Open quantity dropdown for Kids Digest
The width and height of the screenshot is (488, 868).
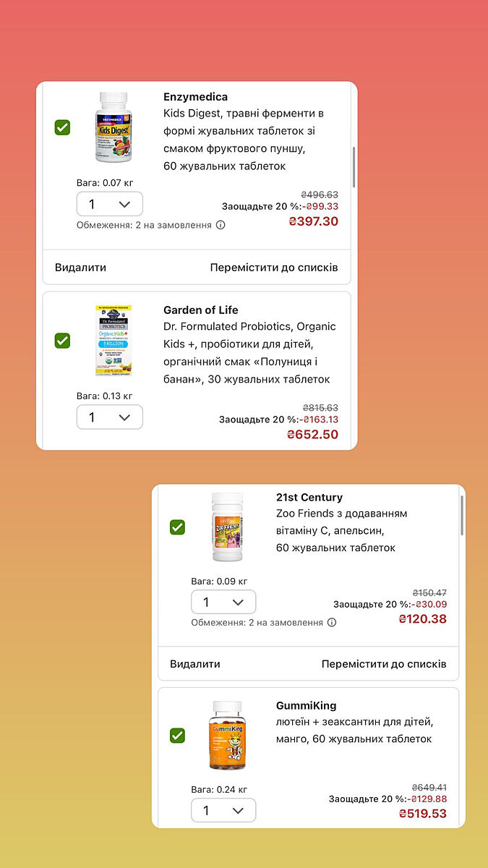tap(109, 204)
